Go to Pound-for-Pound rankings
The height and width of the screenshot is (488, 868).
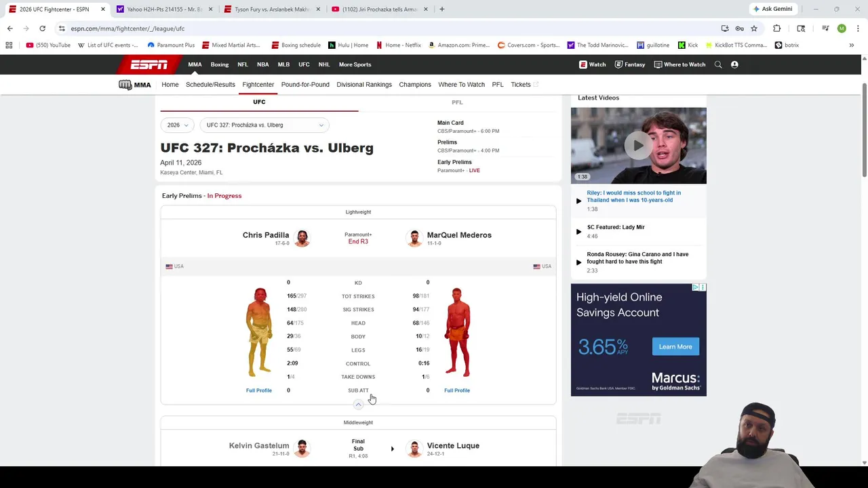click(305, 85)
